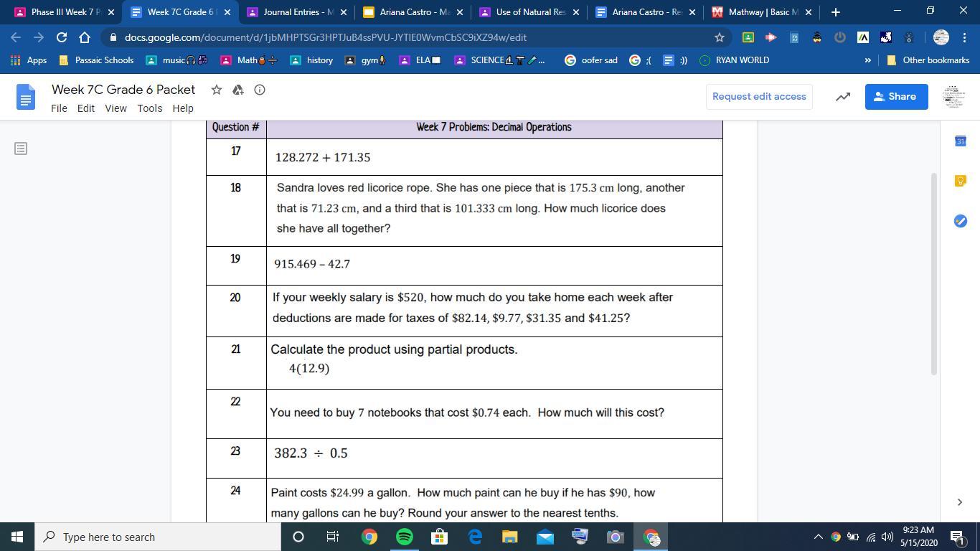Viewport: 980px width, 551px height.
Task: Open the document info icon next to title
Action: click(x=260, y=90)
